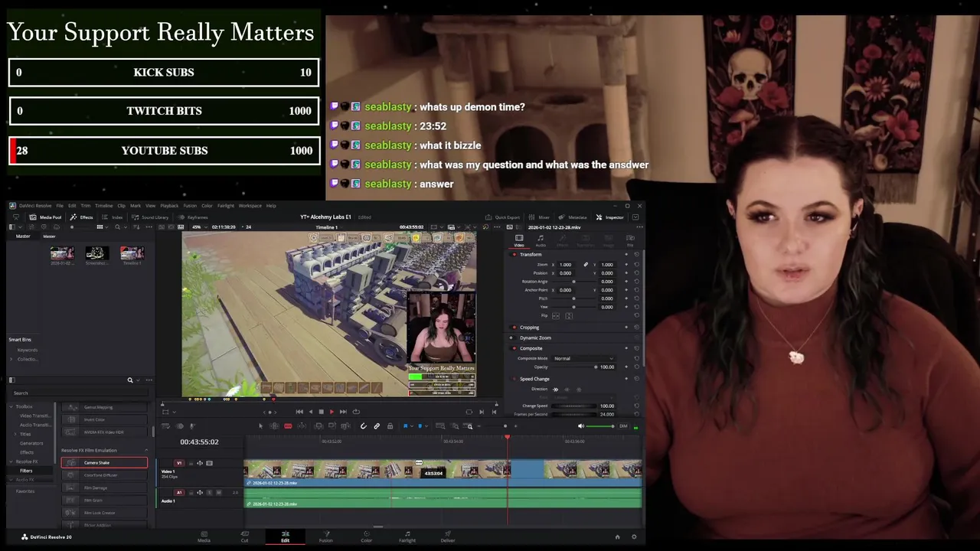This screenshot has width=980, height=551.
Task: Show the Keyframes panel
Action: pos(193,217)
